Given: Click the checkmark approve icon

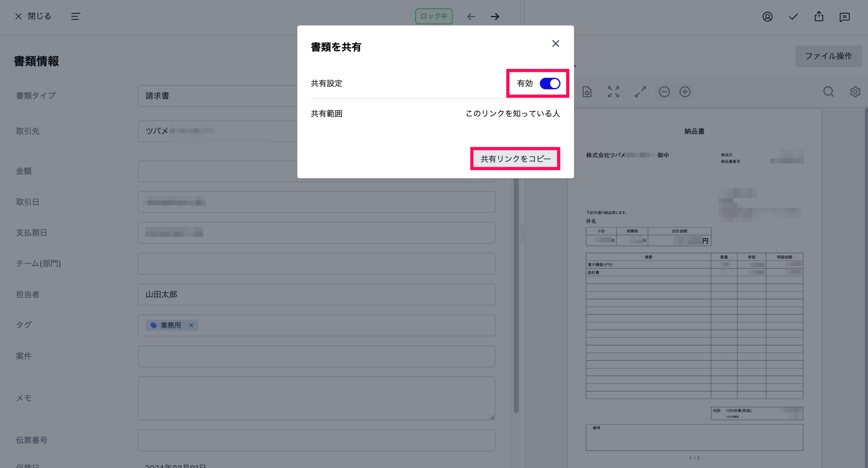Looking at the screenshot, I should point(793,17).
